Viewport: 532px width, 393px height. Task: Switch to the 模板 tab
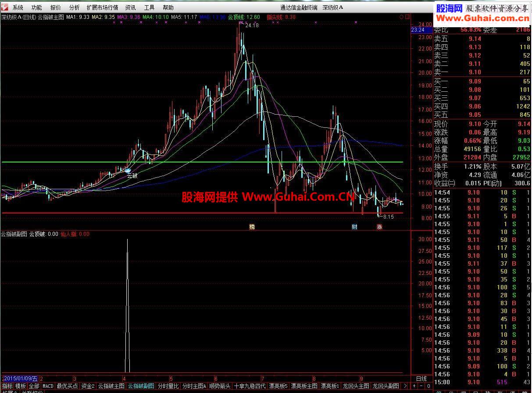tap(21, 386)
